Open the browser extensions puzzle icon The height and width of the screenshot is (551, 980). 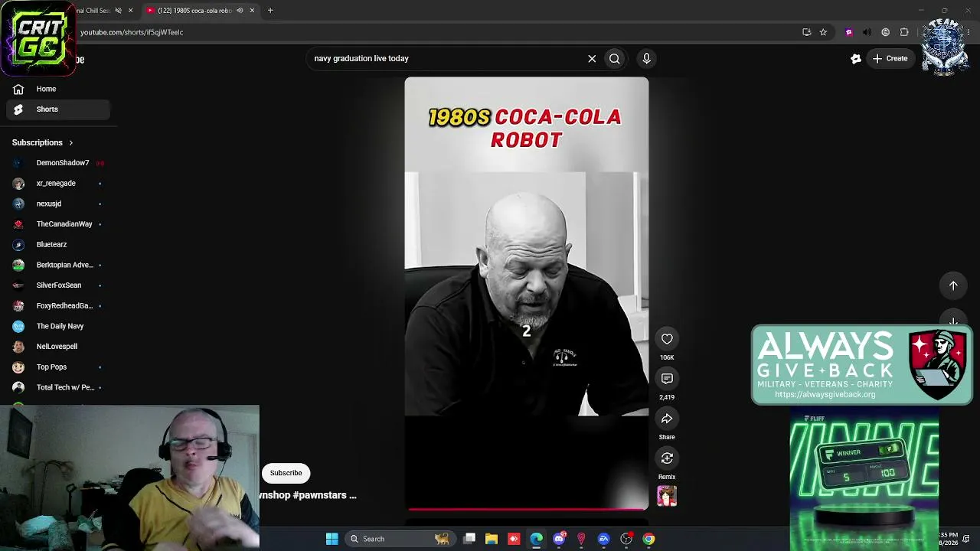coord(904,32)
